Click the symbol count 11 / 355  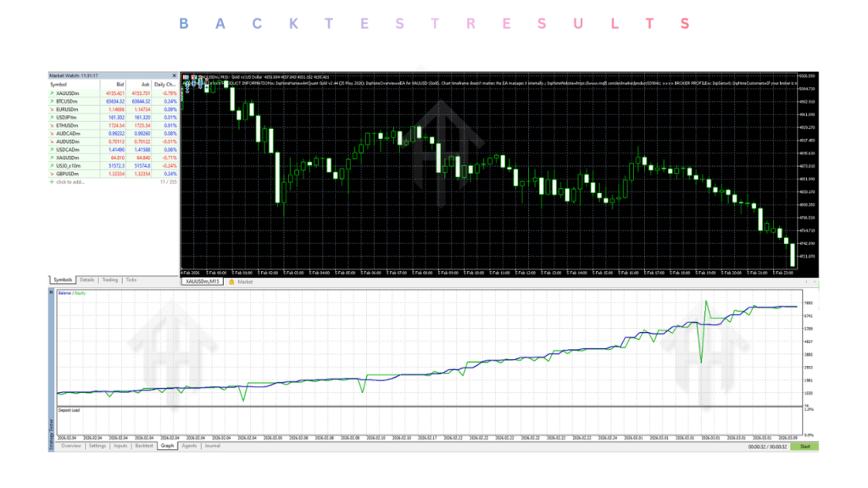(169, 182)
